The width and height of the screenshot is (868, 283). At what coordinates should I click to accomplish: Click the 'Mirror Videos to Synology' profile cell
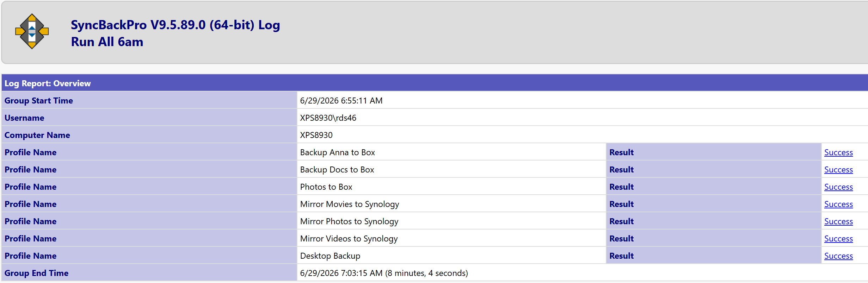pyautogui.click(x=451, y=239)
